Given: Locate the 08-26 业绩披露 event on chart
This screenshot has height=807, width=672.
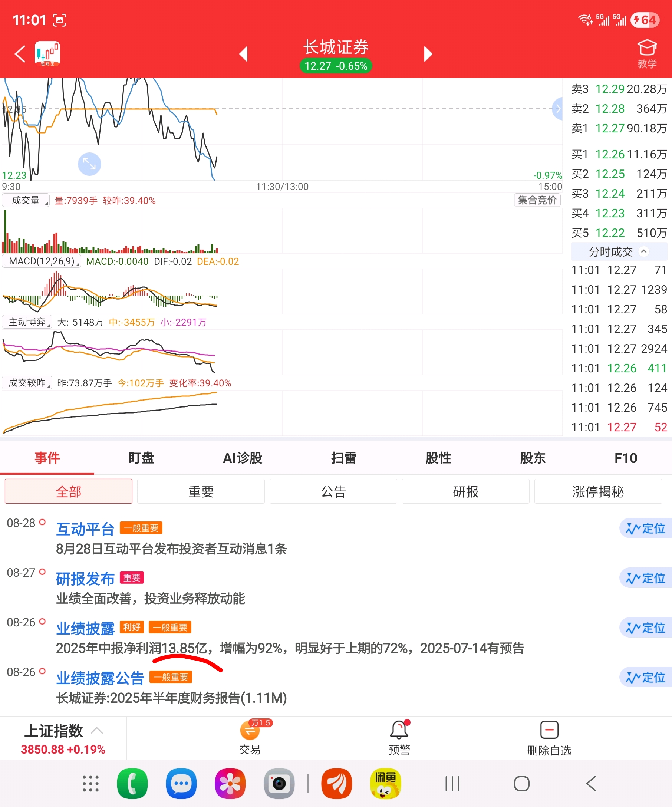Looking at the screenshot, I should pos(646,628).
